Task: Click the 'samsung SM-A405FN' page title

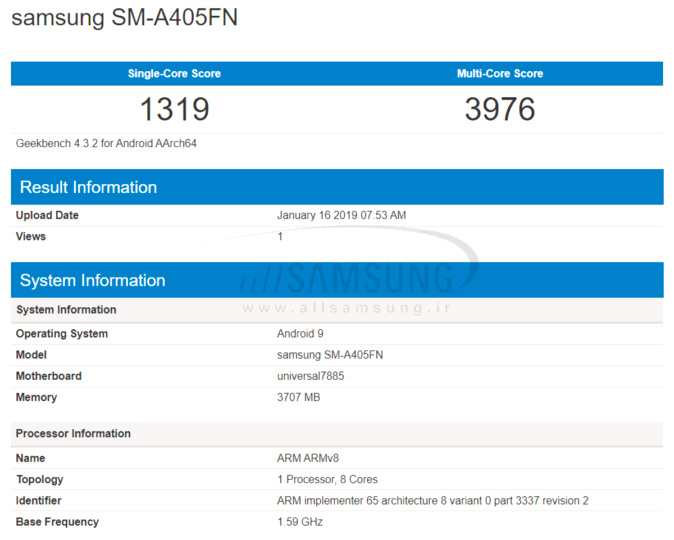Action: click(x=125, y=18)
